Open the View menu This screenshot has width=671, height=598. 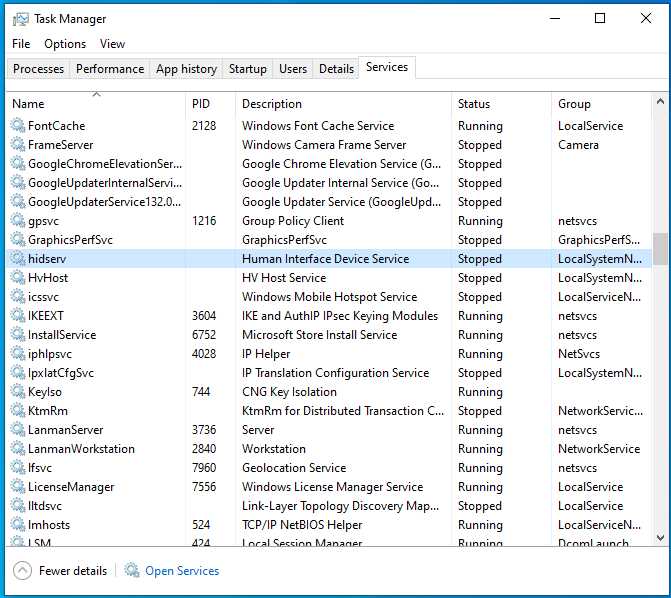tap(112, 44)
